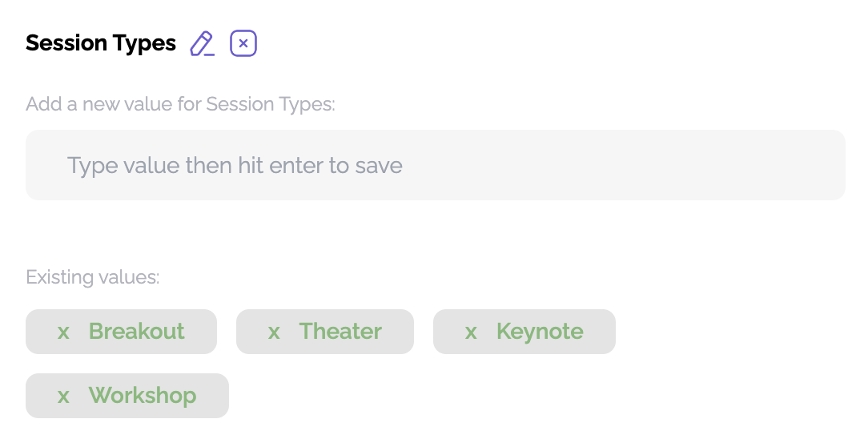The image size is (868, 431).
Task: Click the Theater chip label
Action: point(340,332)
